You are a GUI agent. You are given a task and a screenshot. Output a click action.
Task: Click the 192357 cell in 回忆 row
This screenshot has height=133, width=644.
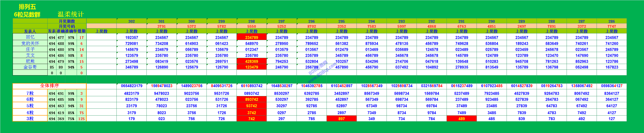point(131,37)
